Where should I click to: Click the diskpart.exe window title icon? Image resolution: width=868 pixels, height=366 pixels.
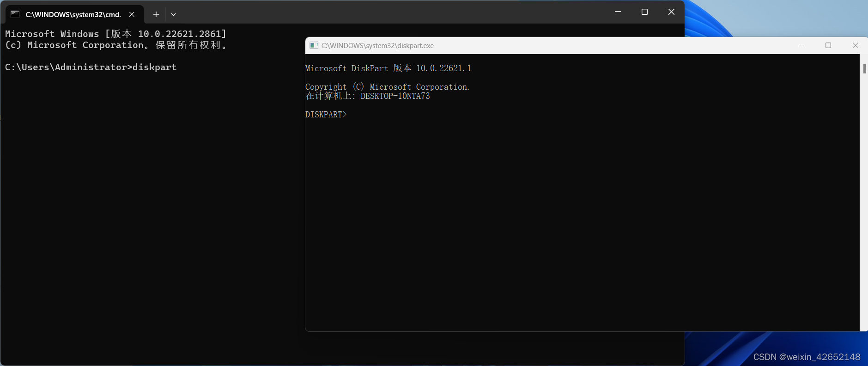314,45
